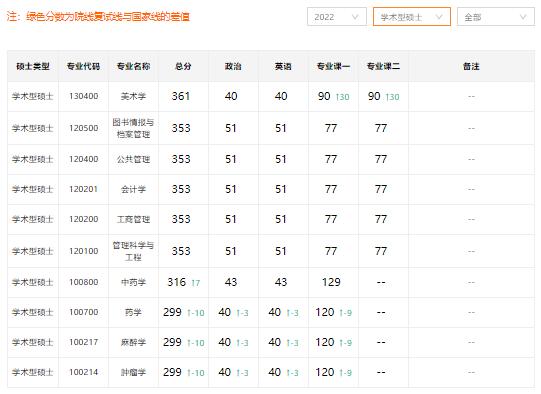Click 英语 score 51 in 公共管理 row
Viewport: 541px width, 394px height.
tap(281, 159)
